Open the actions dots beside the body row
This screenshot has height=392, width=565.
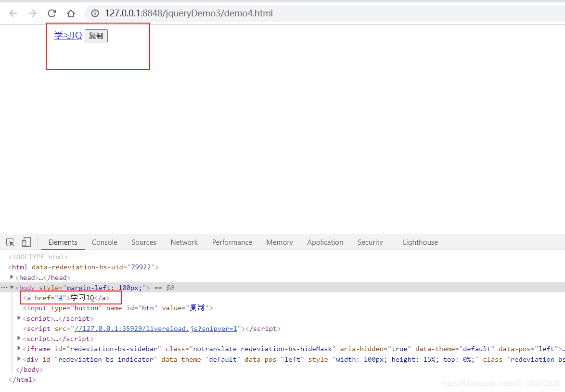click(4, 287)
